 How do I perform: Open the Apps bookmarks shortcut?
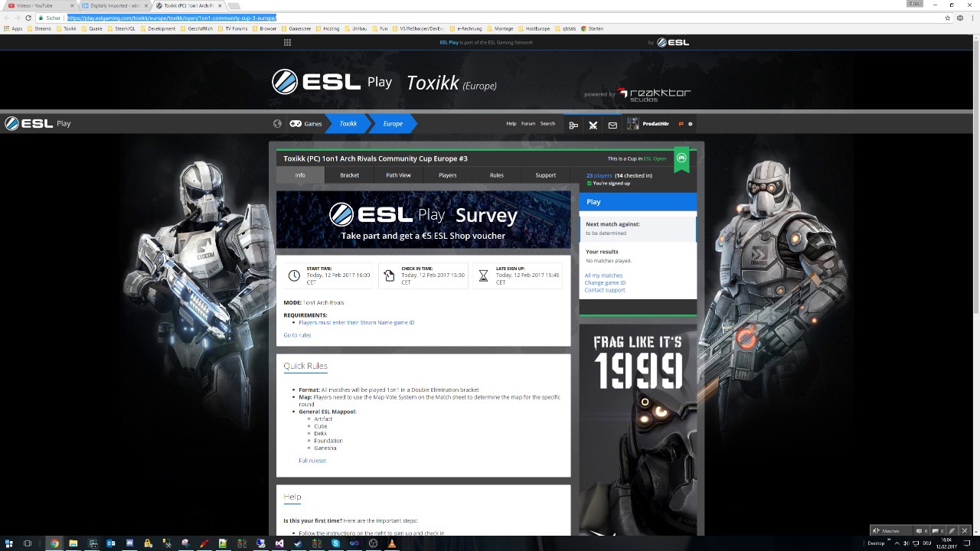pos(13,28)
